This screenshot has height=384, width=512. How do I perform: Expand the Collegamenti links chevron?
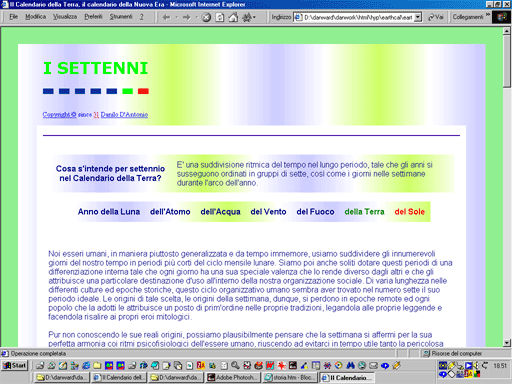(x=488, y=15)
